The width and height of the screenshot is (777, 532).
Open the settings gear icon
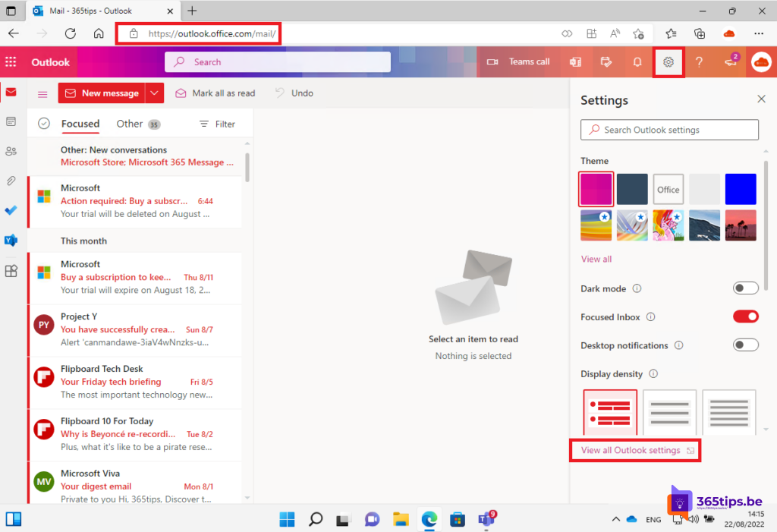click(x=668, y=62)
